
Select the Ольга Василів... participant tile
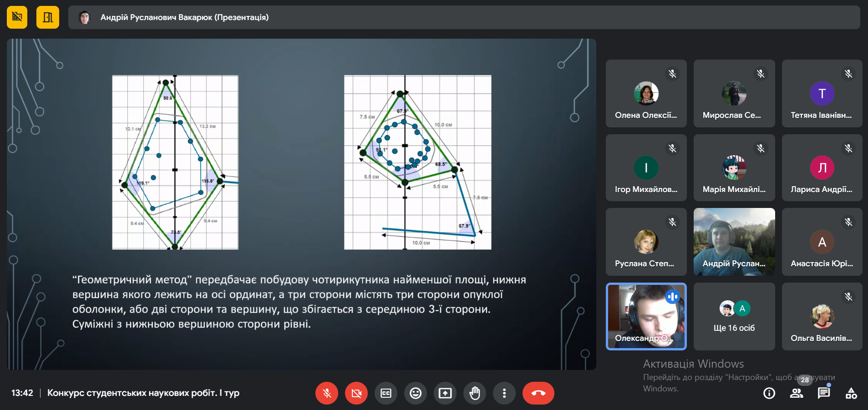(x=822, y=316)
